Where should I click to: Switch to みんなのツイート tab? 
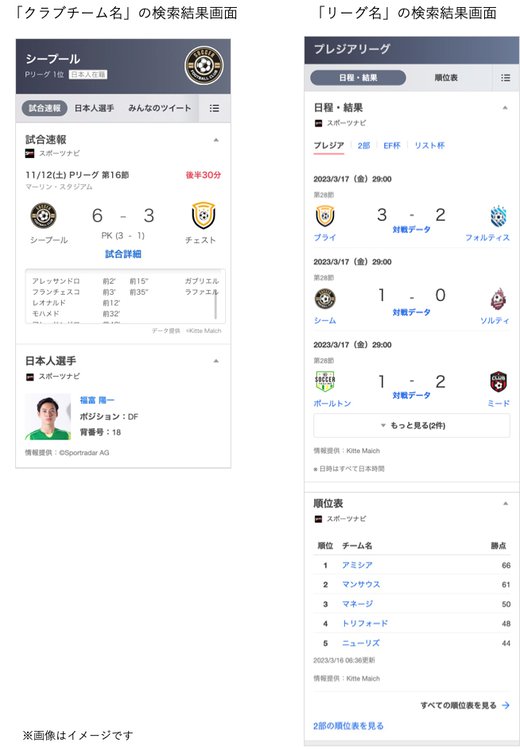[159, 108]
